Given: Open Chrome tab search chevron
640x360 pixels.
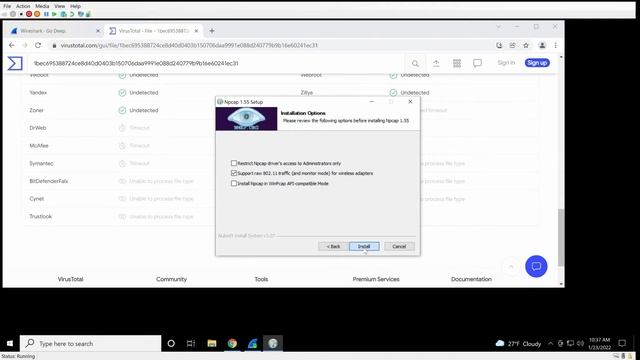Looking at the screenshot, I should [x=498, y=27].
